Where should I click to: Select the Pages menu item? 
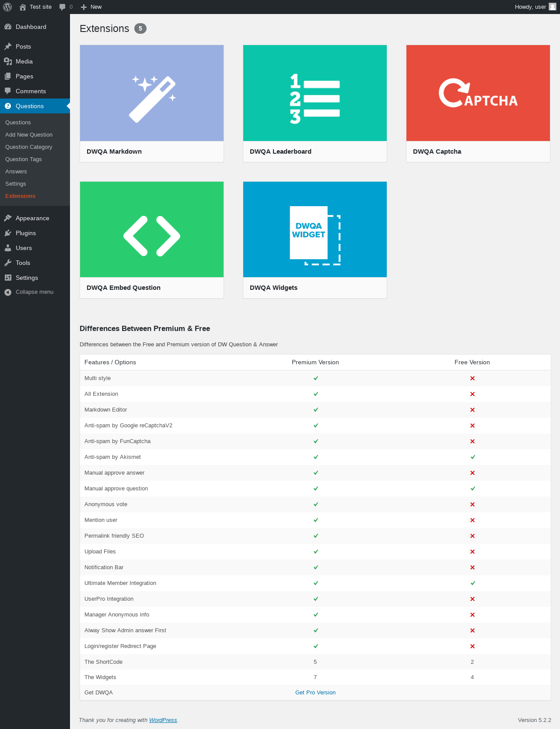pyautogui.click(x=35, y=76)
